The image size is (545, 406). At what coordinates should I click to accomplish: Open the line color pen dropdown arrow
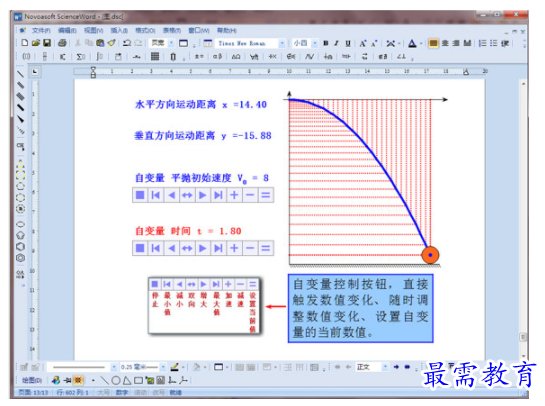pos(183,367)
